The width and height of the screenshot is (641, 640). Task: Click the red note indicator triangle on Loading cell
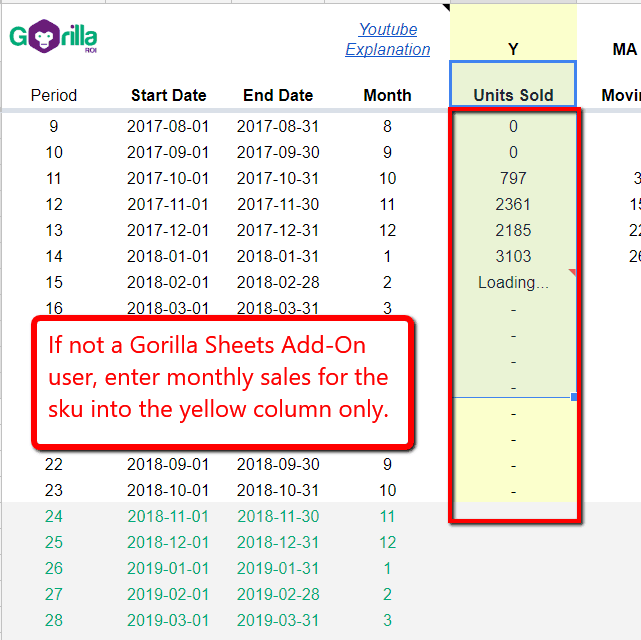[573, 273]
